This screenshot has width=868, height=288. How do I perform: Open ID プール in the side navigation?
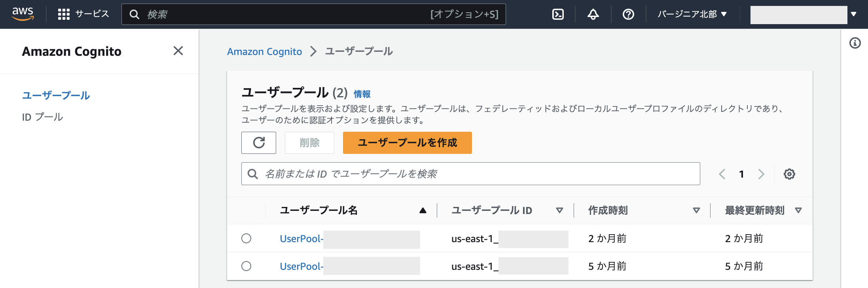coord(42,117)
